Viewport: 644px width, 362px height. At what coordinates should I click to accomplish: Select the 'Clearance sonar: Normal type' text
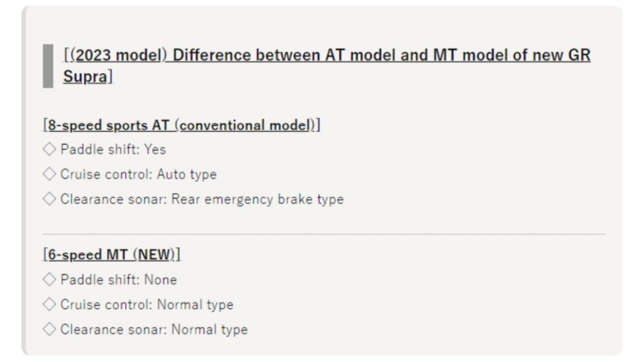coord(154,329)
